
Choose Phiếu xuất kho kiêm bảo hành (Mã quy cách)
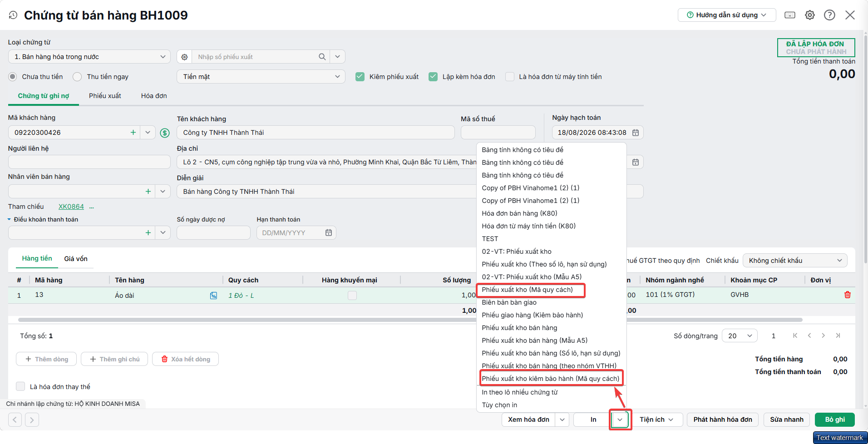click(x=550, y=379)
